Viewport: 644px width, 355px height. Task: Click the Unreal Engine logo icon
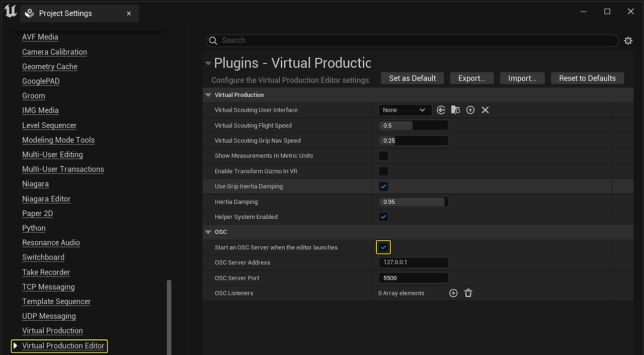pos(11,12)
